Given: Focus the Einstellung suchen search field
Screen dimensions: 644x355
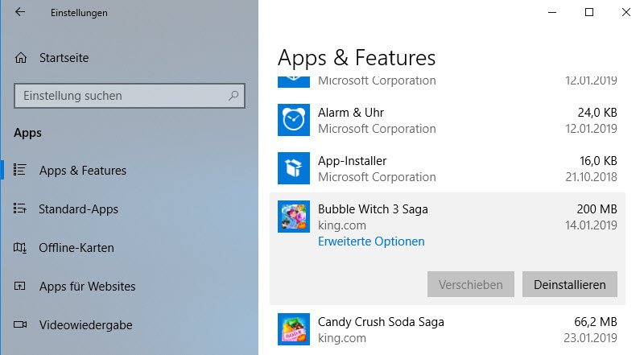Looking at the screenshot, I should pos(121,96).
